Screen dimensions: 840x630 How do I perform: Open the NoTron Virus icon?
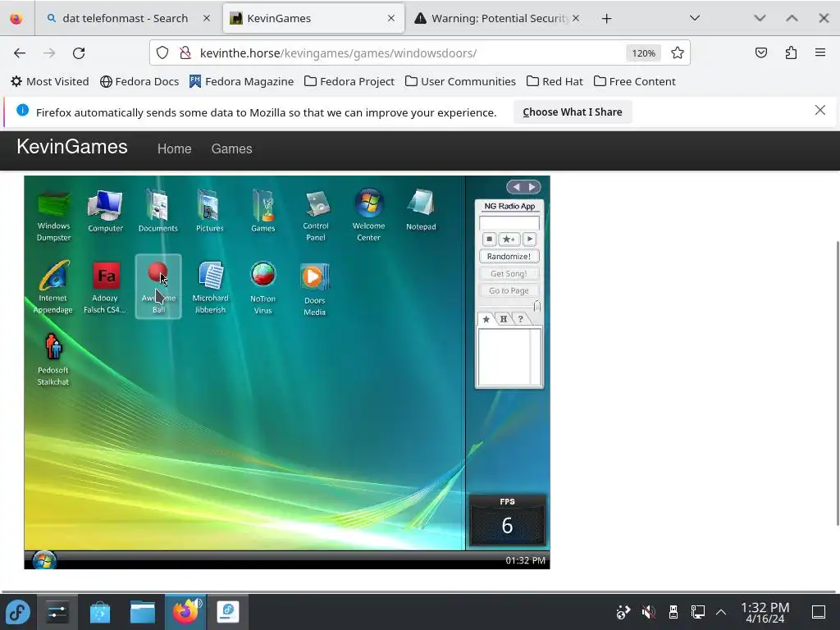click(x=263, y=288)
